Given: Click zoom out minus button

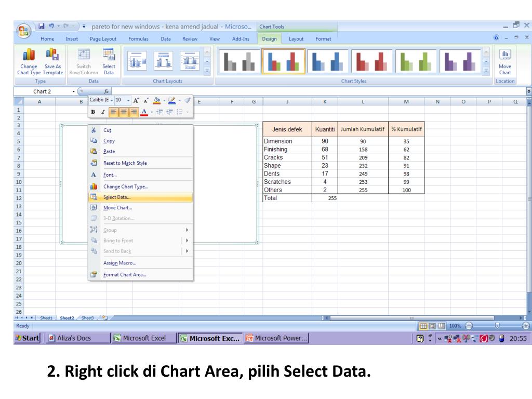Looking at the screenshot, I should 469,326.
